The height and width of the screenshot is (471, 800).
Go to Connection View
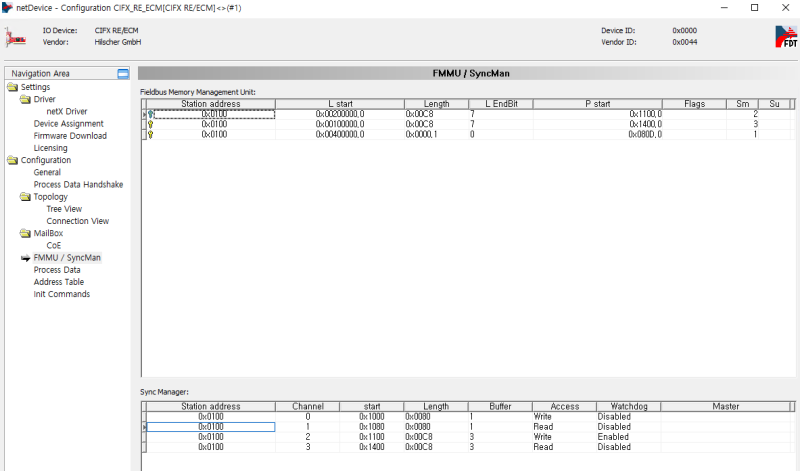[78, 221]
